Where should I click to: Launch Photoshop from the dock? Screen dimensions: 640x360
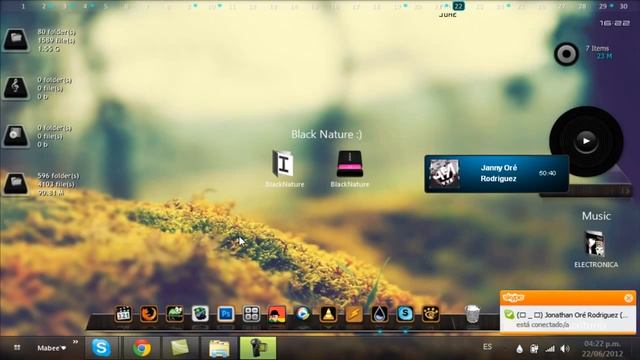click(x=226, y=314)
